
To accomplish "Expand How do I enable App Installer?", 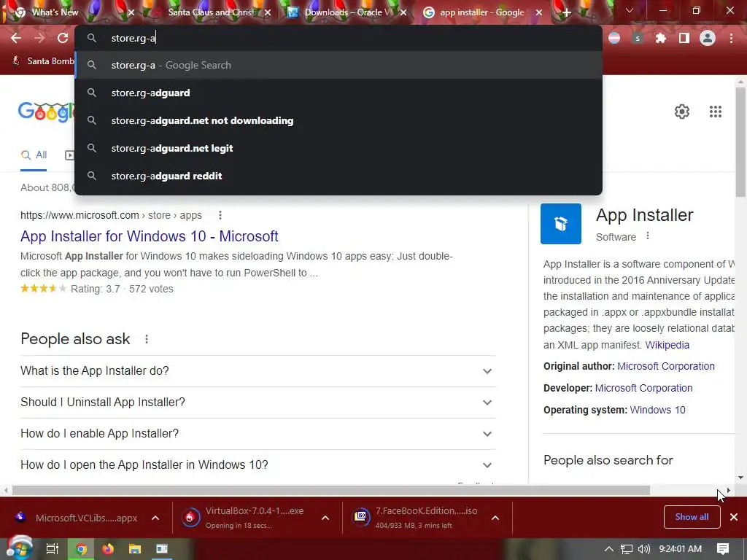I will (258, 434).
